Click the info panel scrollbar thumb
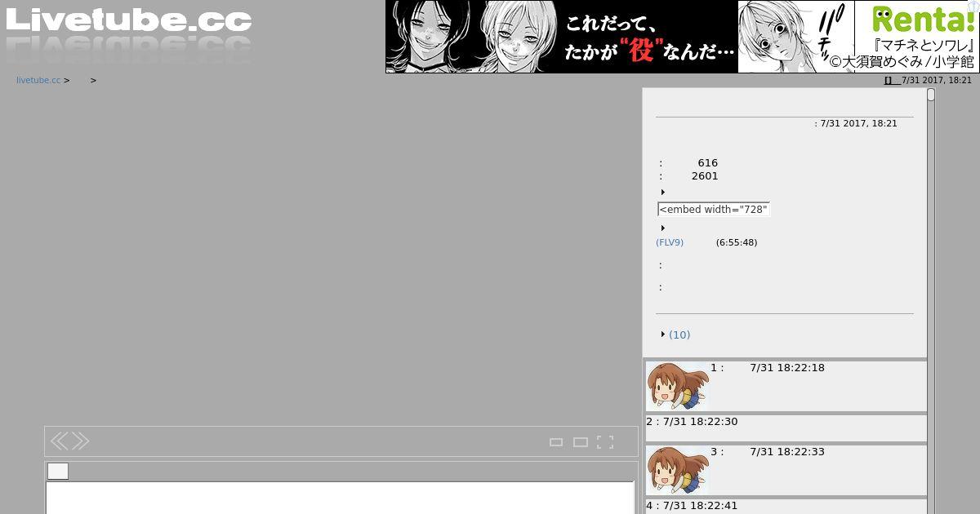980x514 pixels. 931,95
